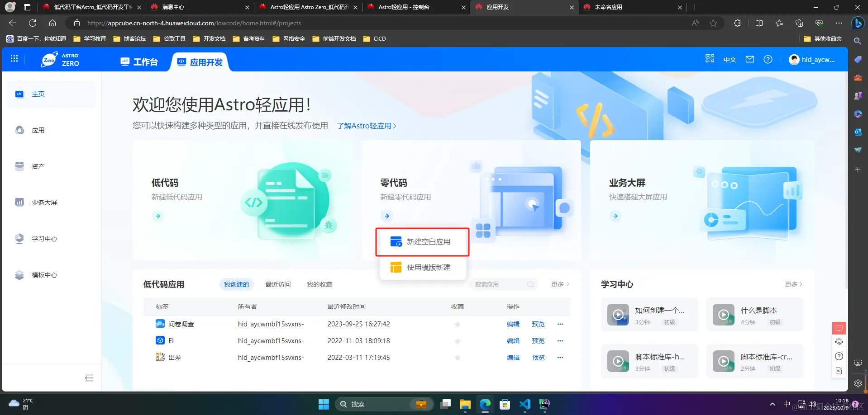Open the app grid launcher icon
Viewport: 868px width, 415px height.
14,59
